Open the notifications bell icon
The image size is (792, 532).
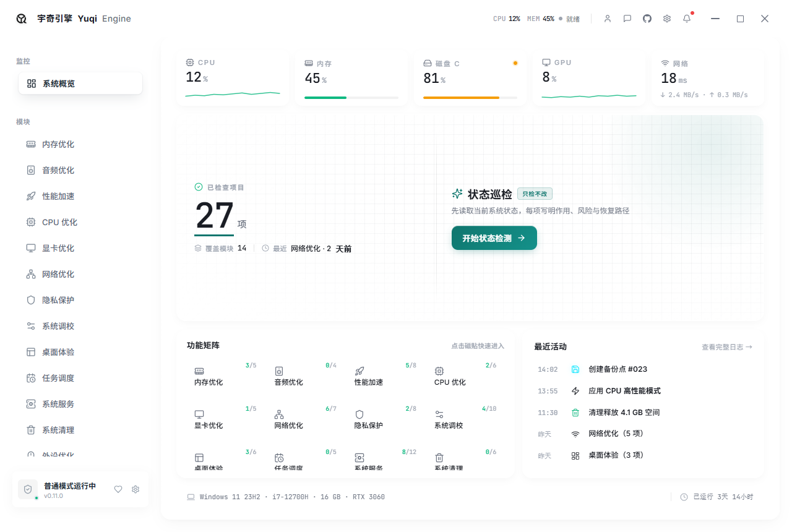[x=687, y=19]
